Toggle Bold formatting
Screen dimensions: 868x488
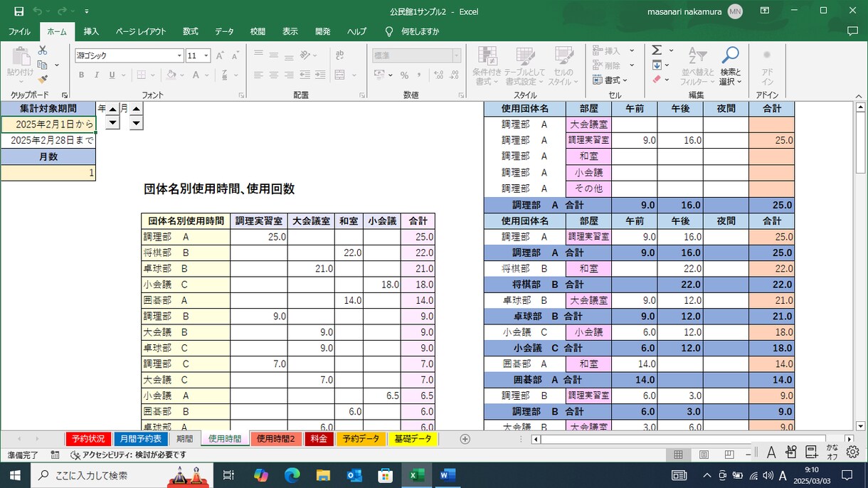[81, 75]
